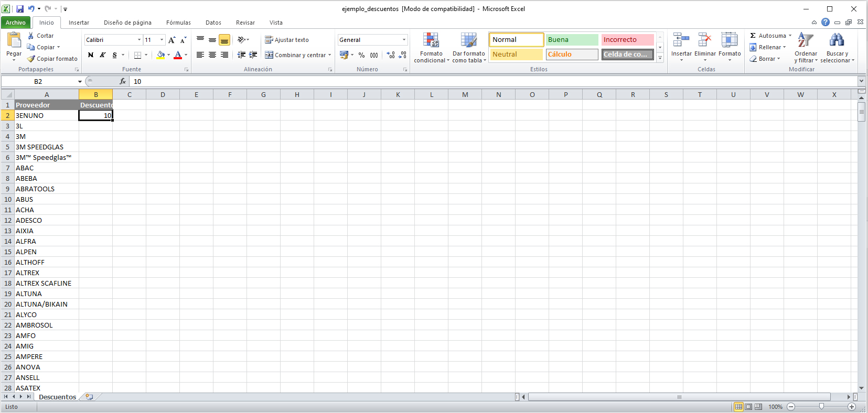Align text to bottom

click(x=224, y=40)
